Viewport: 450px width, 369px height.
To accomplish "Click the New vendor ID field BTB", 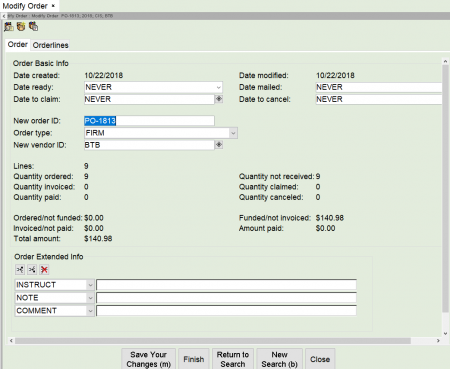I will (x=149, y=145).
